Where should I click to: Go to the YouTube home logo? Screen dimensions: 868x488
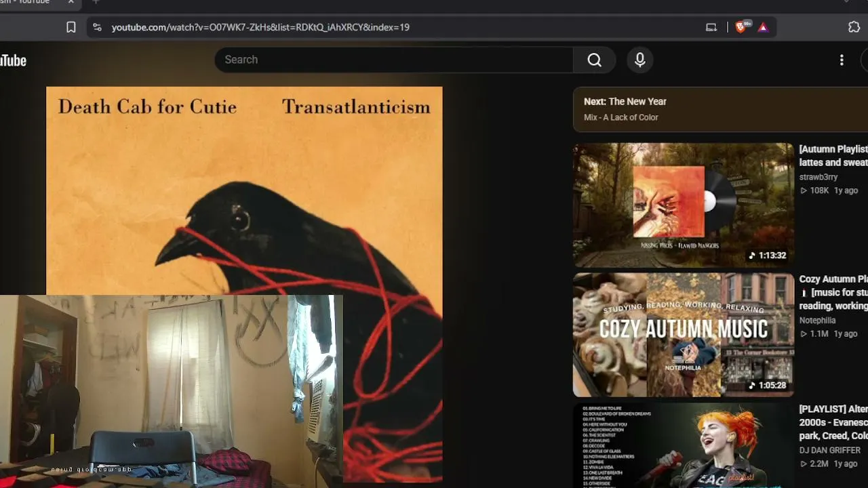coord(13,60)
